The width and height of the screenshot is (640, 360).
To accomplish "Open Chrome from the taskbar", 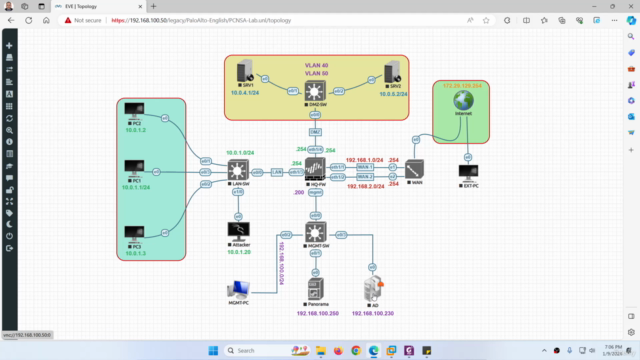I will 356,351.
